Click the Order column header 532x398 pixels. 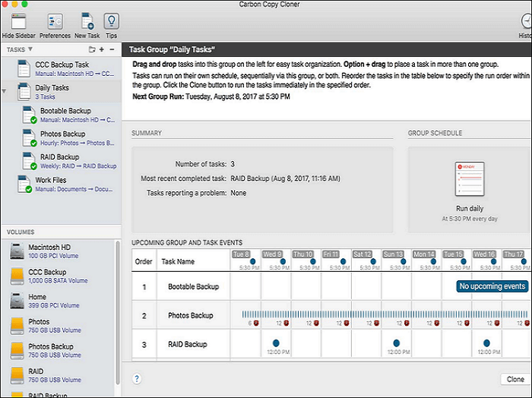[144, 261]
